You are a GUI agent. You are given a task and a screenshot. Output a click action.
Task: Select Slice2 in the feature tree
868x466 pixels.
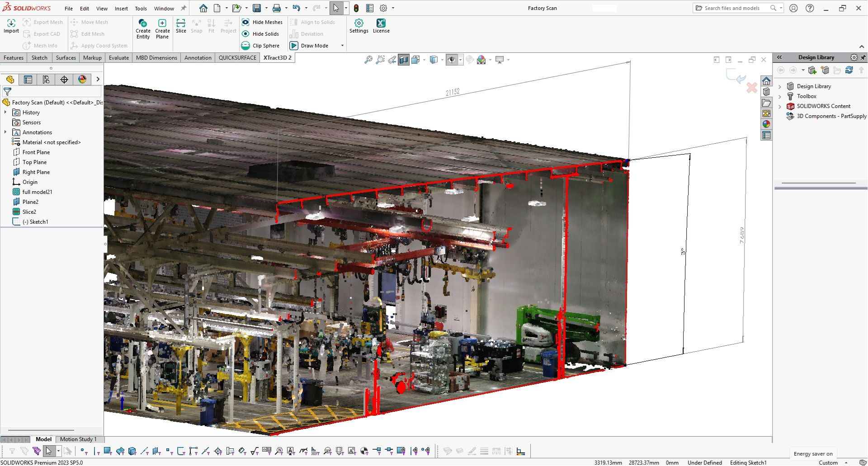(x=29, y=212)
